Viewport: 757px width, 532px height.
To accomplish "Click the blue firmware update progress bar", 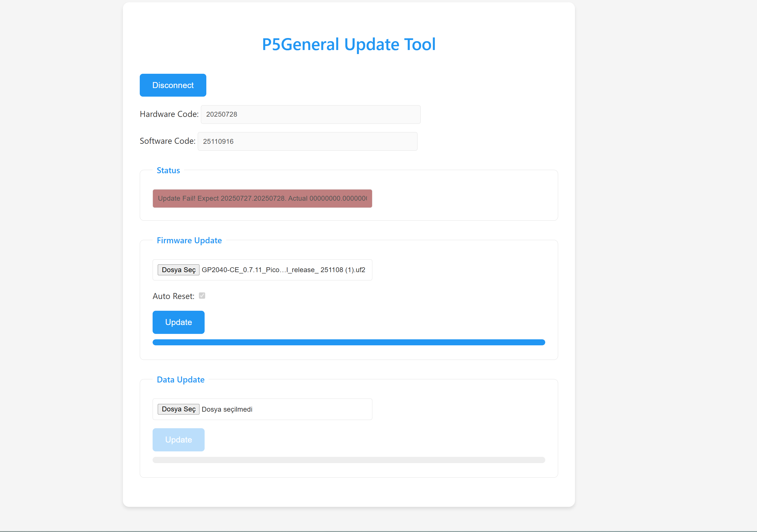I will [x=349, y=342].
